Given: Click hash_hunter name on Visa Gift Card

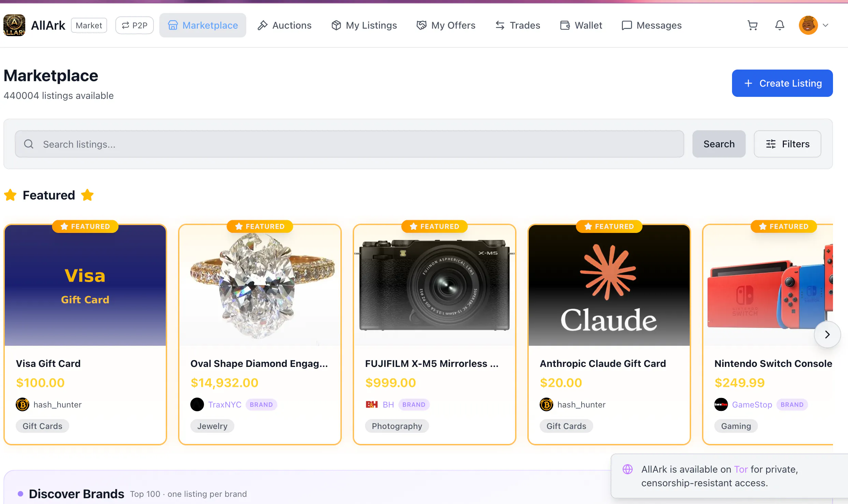Looking at the screenshot, I should (57, 404).
